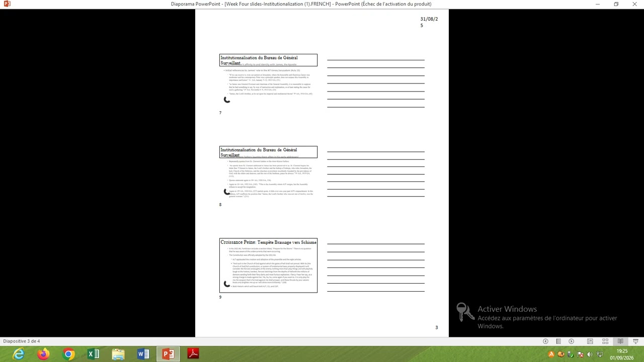Minimize the PowerPoint window
This screenshot has width=644, height=362.
click(x=597, y=4)
